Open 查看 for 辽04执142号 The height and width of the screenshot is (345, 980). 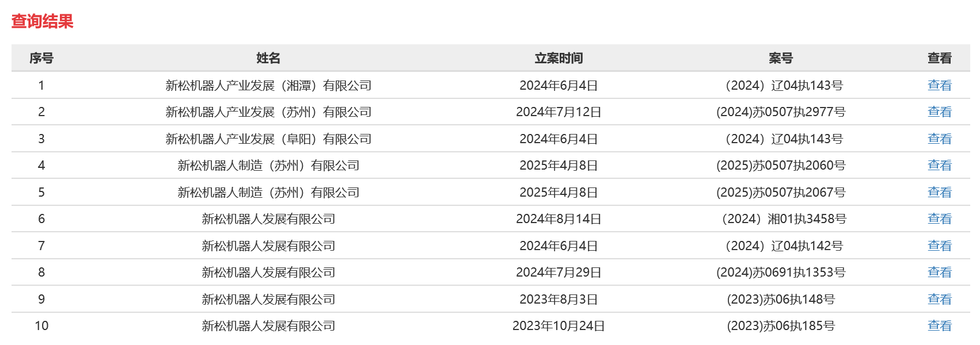[939, 246]
